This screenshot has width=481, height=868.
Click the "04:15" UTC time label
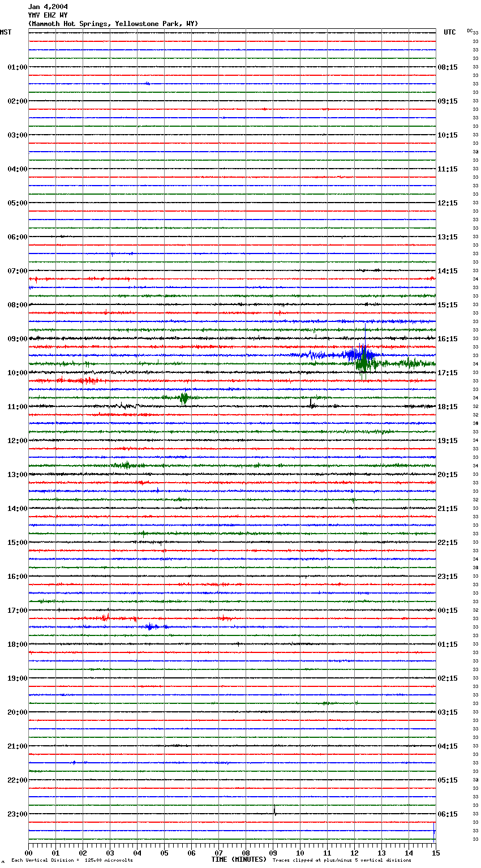[448, 746]
